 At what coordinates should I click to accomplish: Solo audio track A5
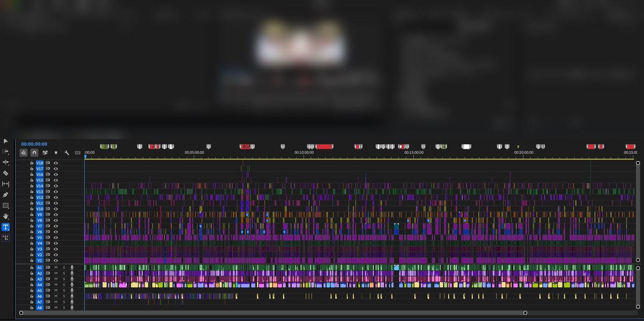point(63,291)
